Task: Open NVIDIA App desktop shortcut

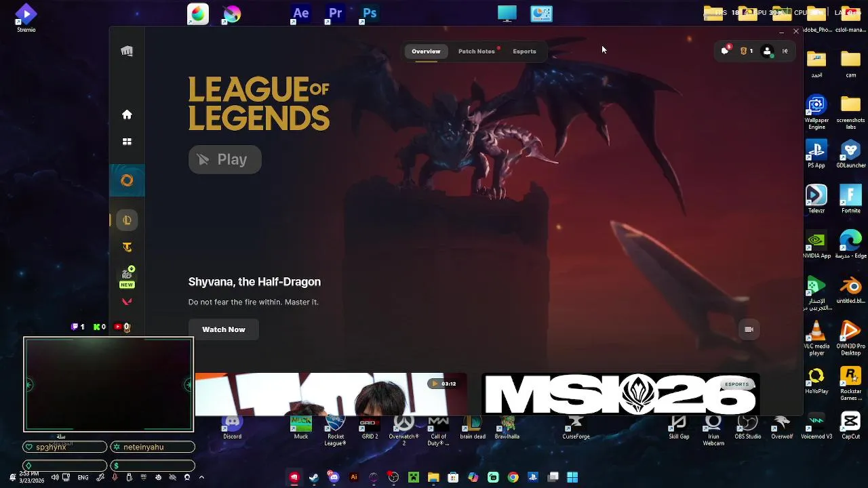Action: pyautogui.click(x=816, y=245)
